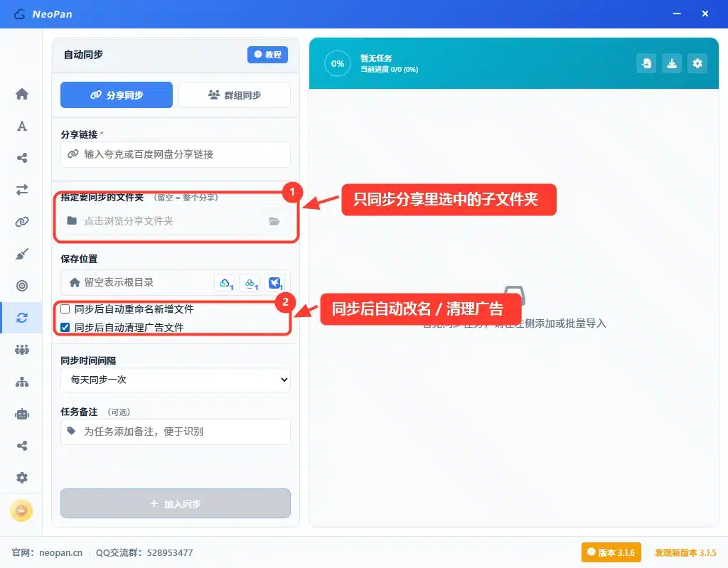Enable 同步后自动重命名新增文件 checkbox

65,309
